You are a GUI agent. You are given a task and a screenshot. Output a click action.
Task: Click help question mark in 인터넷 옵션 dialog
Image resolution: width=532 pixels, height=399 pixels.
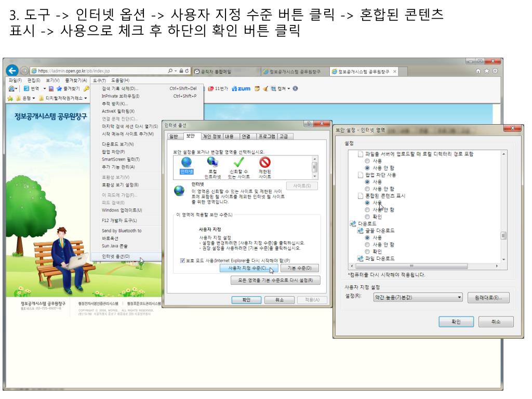coord(309,124)
